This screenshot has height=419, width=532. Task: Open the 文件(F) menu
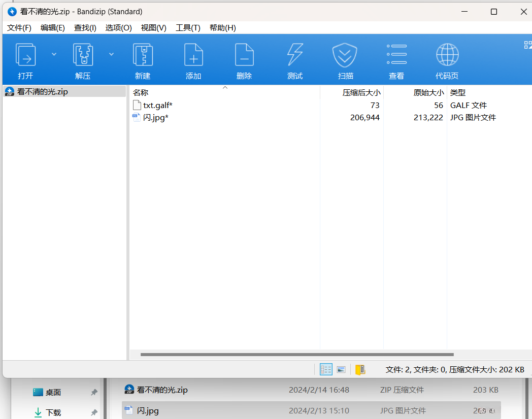19,28
